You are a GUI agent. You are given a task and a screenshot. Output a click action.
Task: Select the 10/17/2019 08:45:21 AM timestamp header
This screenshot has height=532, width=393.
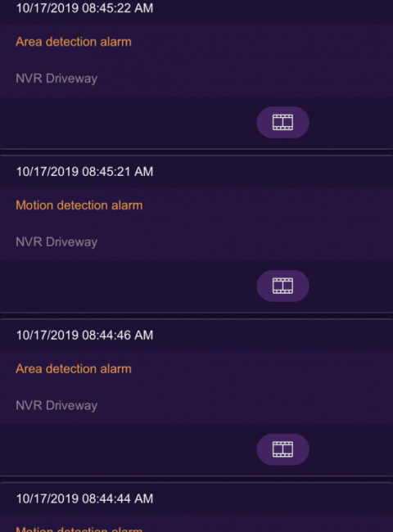tap(84, 172)
